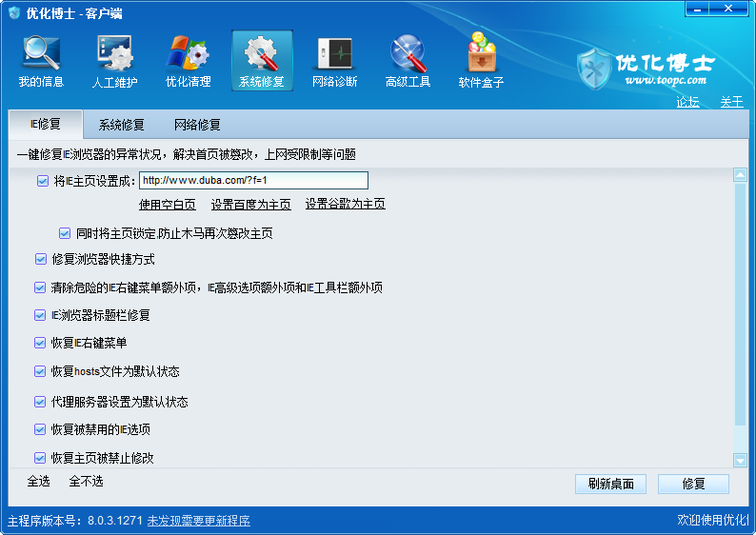Click the scrollbar down arrow
This screenshot has height=535, width=756.
(x=740, y=461)
